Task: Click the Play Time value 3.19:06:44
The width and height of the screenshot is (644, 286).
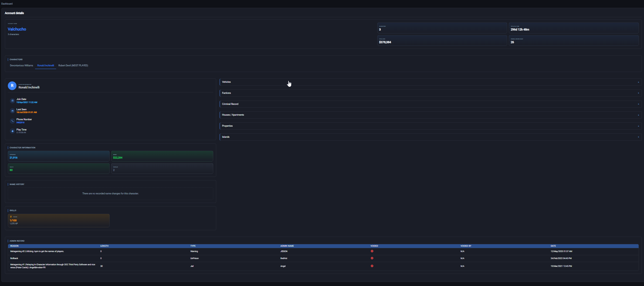Action: 21,133
